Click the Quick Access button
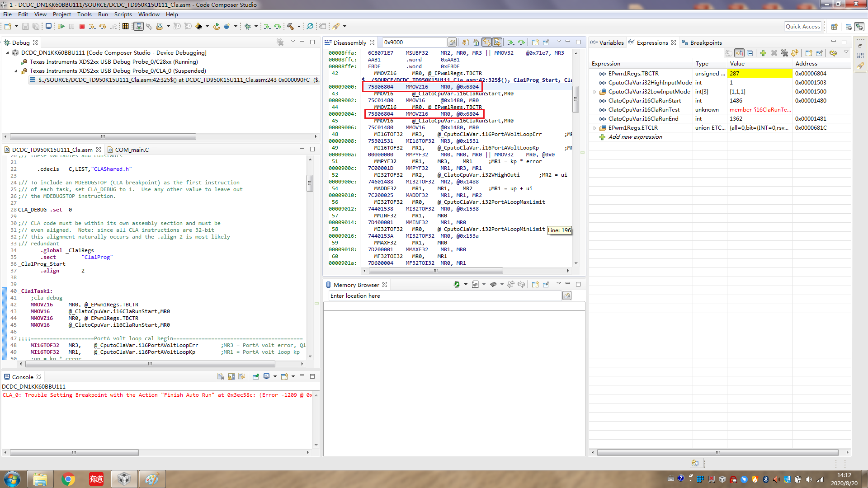Screen dimensions: 868x488 point(802,27)
